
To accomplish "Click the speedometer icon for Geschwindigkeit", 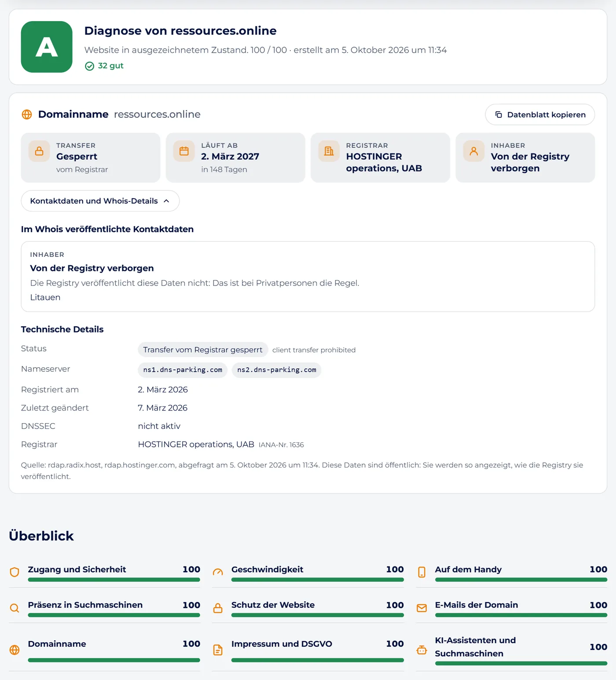I will tap(218, 572).
